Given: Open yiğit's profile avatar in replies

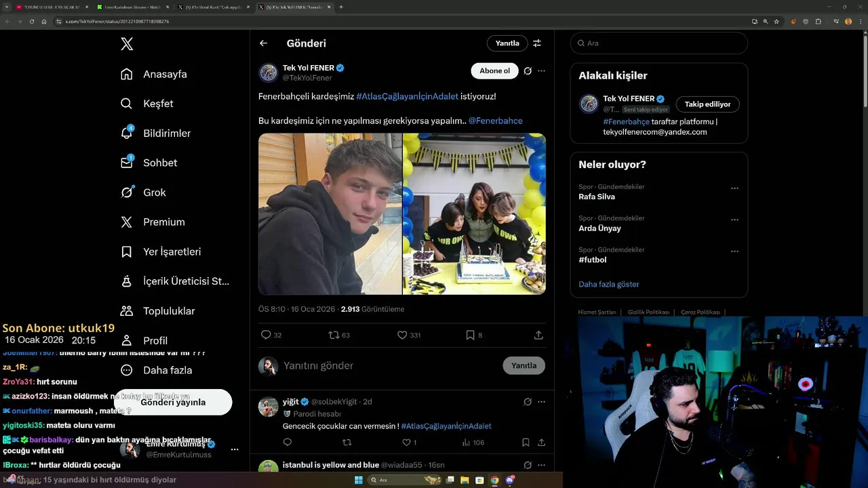Looking at the screenshot, I should pyautogui.click(x=269, y=407).
